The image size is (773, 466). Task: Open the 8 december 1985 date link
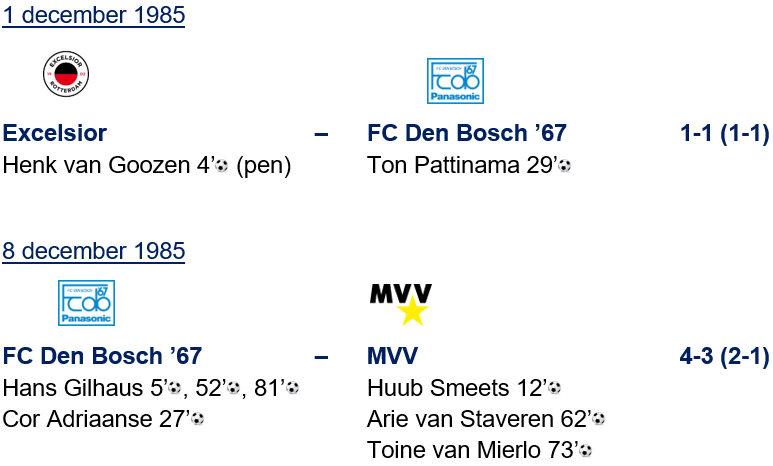pos(93,250)
